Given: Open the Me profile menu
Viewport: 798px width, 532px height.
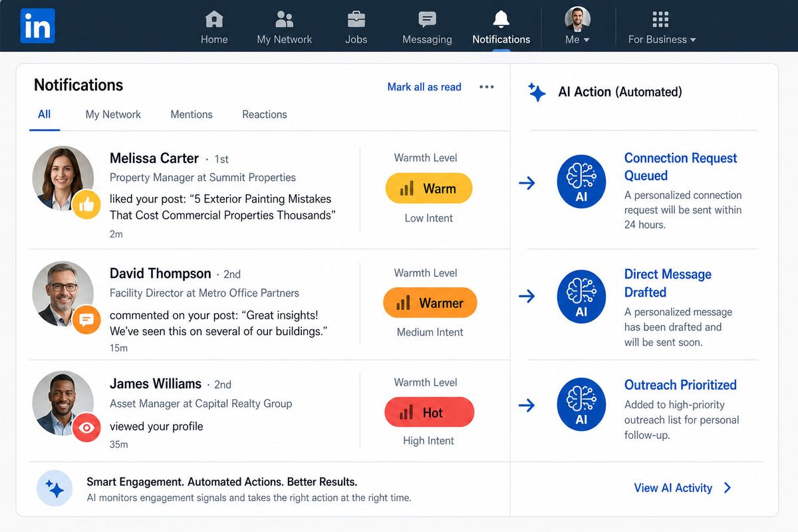Looking at the screenshot, I should click(x=577, y=26).
